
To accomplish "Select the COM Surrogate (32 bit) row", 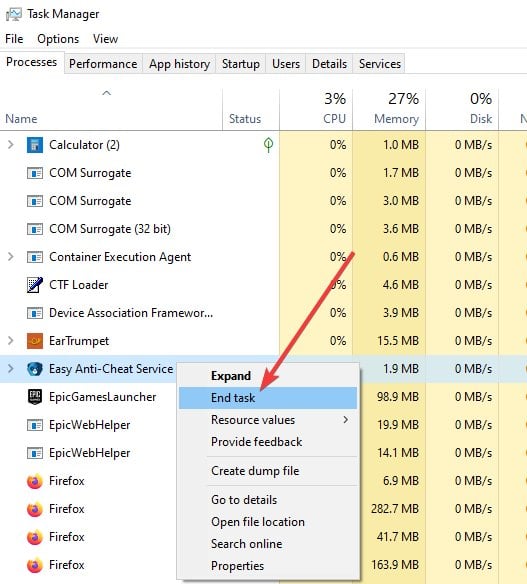I will pos(263,229).
